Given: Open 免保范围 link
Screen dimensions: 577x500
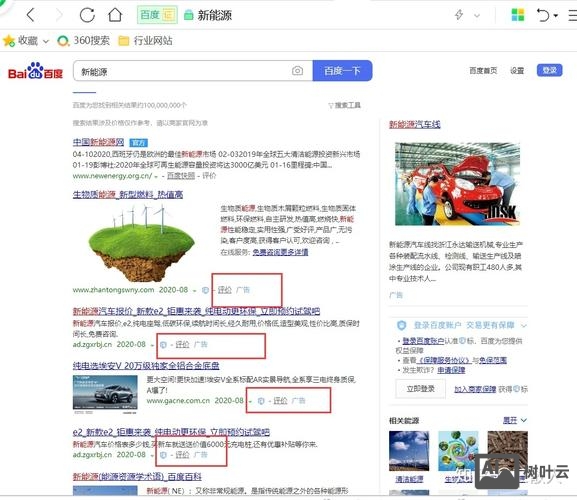Looking at the screenshot, I should tap(493, 360).
